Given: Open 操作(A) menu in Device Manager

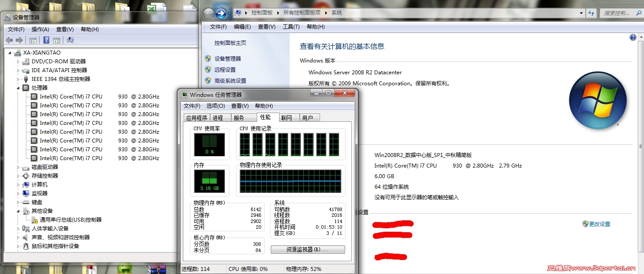Looking at the screenshot, I should tap(40, 29).
